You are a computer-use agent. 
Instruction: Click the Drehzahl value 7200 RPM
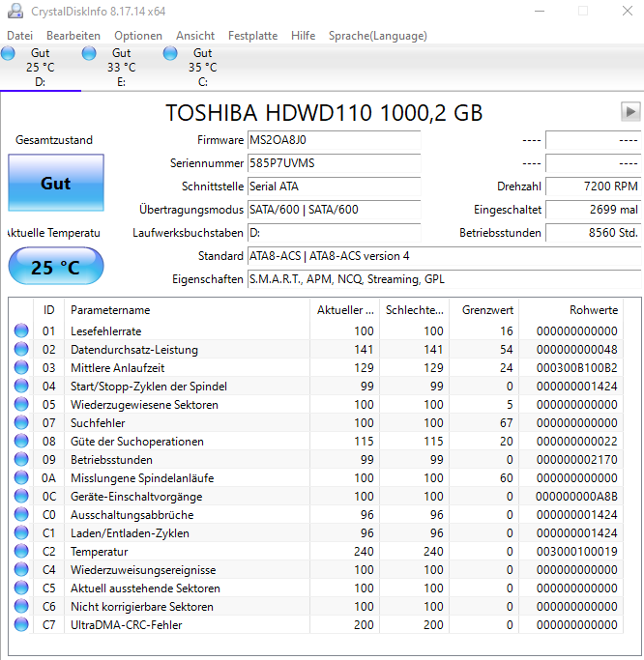point(593,187)
